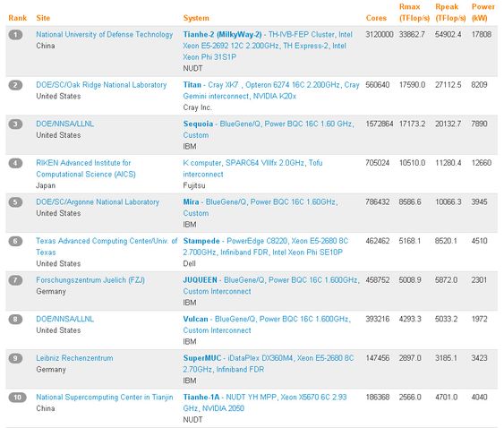504x428 pixels.
Task: Open the Sequoia BlueGene/Q system link
Action: (269, 129)
